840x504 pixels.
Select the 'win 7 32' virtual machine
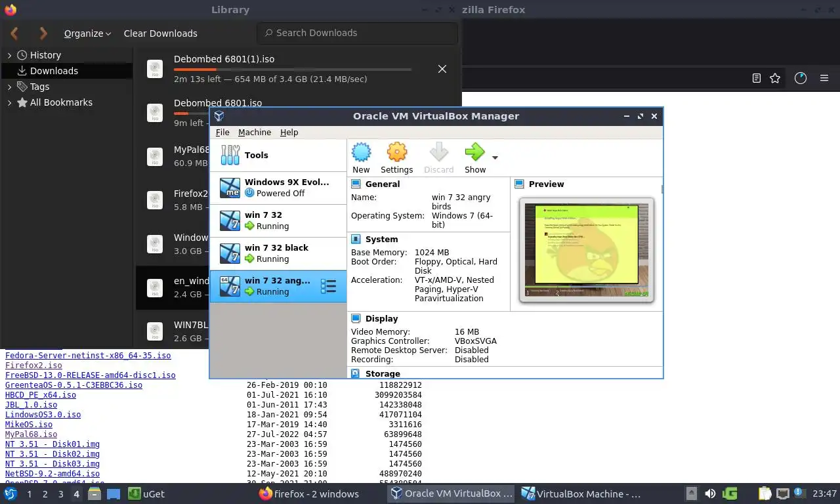278,220
